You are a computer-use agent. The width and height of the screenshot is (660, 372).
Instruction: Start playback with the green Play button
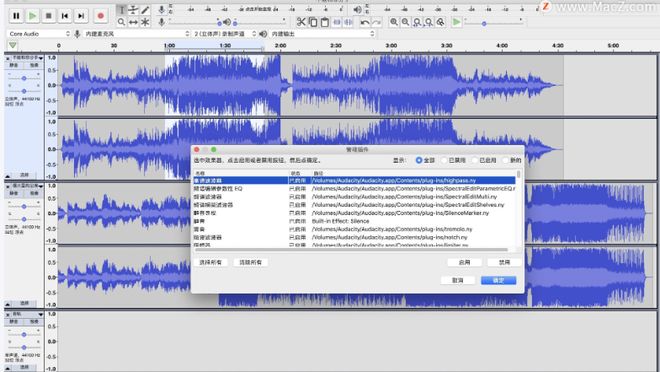tap(32, 16)
